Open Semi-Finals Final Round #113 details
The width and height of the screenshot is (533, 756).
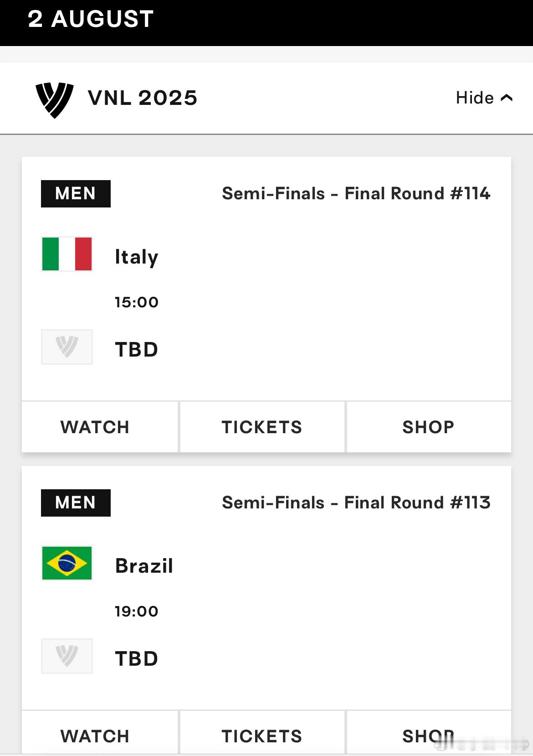click(x=356, y=502)
